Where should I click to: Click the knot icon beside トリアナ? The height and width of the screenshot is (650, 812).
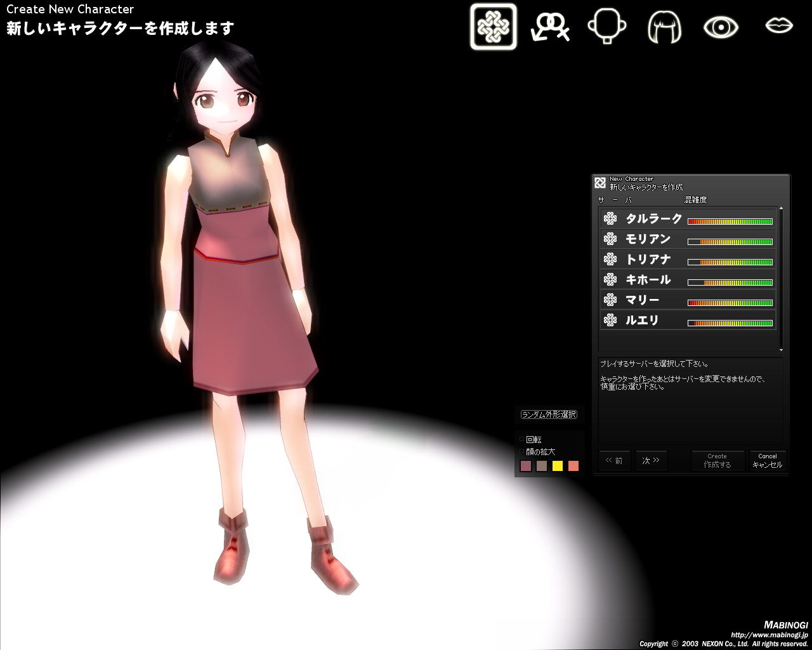pos(610,259)
